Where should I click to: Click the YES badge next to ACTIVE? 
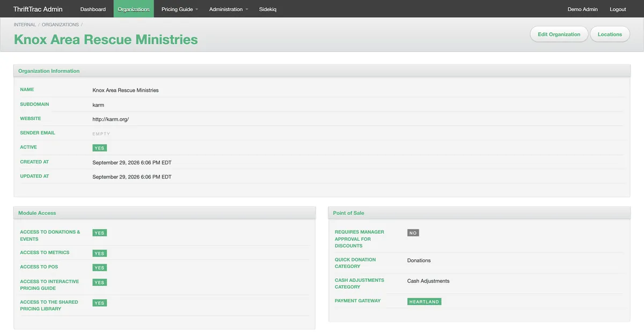[x=99, y=148]
